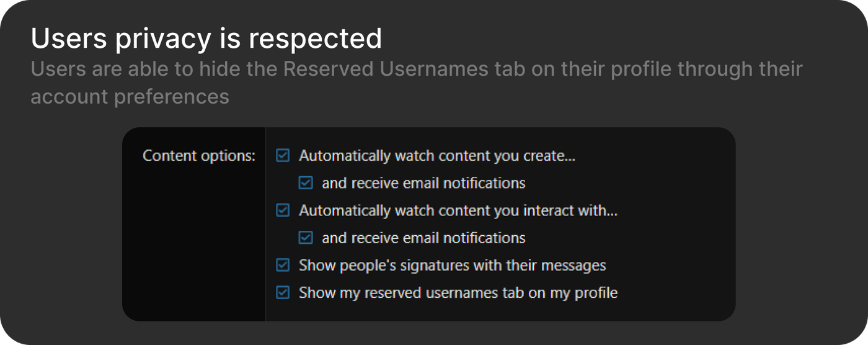
Task: Click the 'Automatically watch content you interact with...' label
Action: [x=458, y=210]
